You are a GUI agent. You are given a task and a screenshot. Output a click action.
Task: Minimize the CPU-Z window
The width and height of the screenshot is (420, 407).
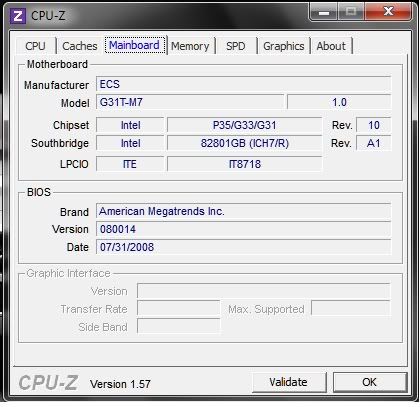click(x=323, y=12)
